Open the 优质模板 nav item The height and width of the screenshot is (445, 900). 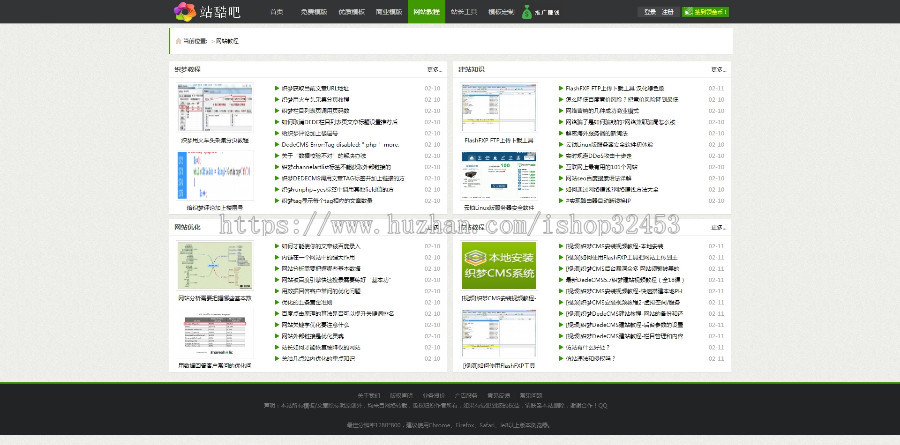351,11
